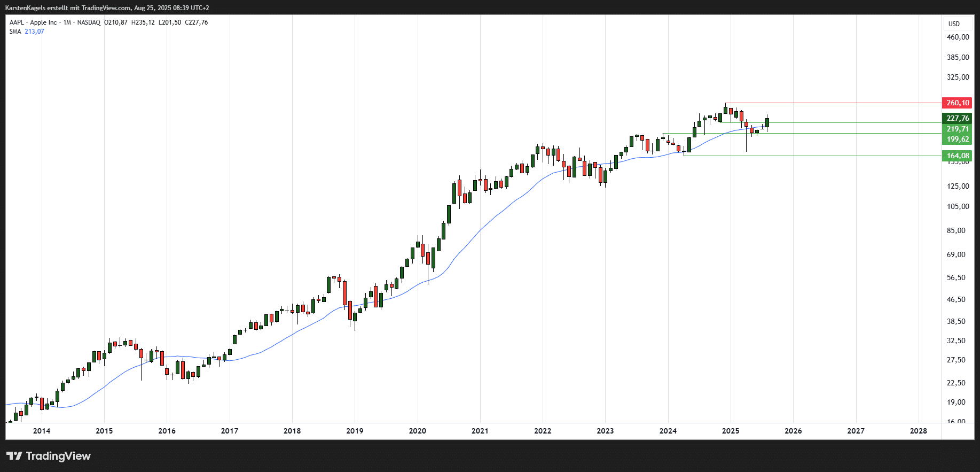Click the 2020 year label on time axis
The image size is (980, 472).
pos(417,431)
